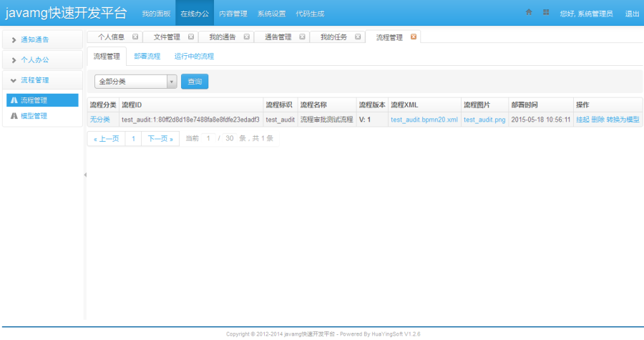Go to 我的面板 top menu

pos(156,14)
